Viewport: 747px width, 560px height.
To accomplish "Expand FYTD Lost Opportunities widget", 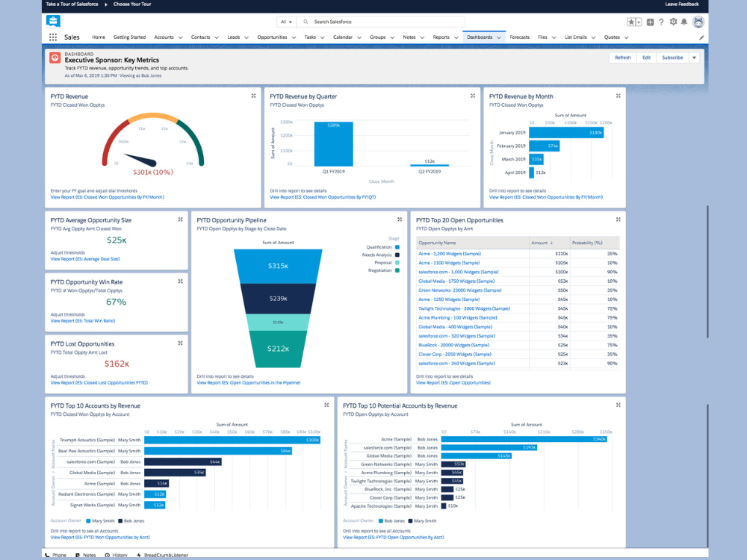I will click(181, 343).
